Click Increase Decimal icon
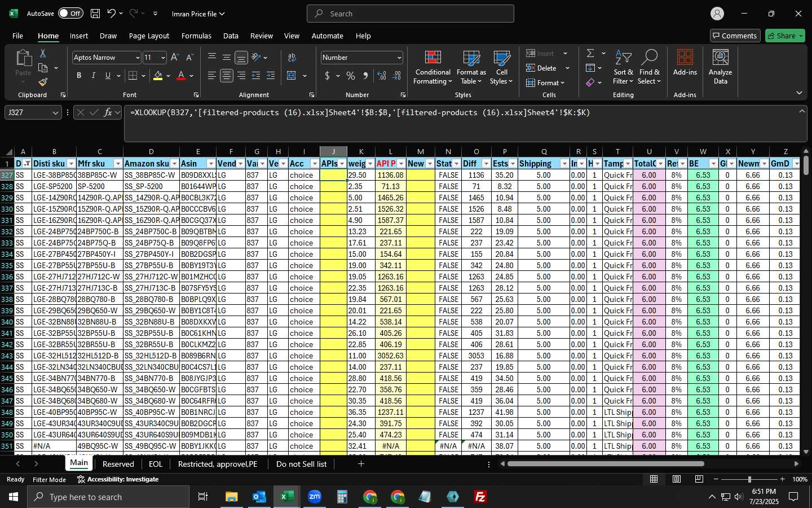Viewport: 812px width, 508px height. 382,76
